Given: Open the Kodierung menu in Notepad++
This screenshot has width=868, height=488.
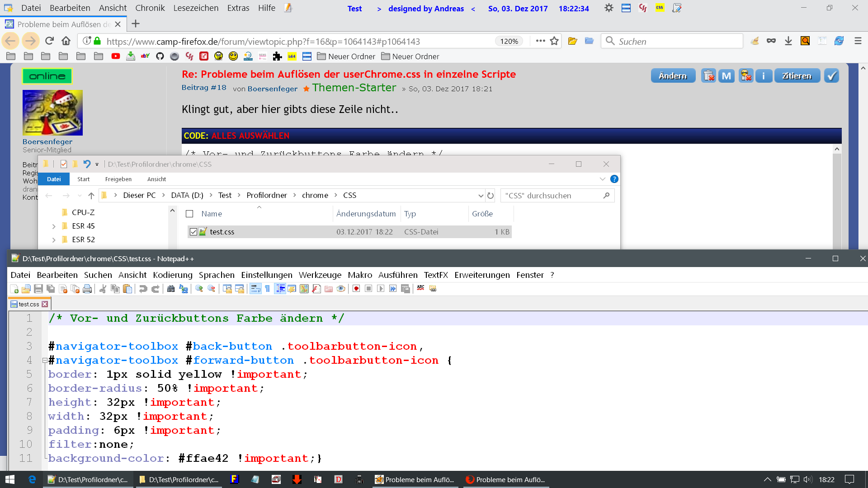Looking at the screenshot, I should [x=172, y=275].
